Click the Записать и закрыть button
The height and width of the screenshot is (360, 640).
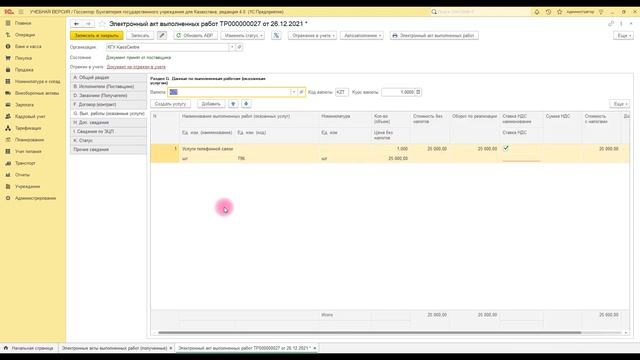tap(96, 36)
